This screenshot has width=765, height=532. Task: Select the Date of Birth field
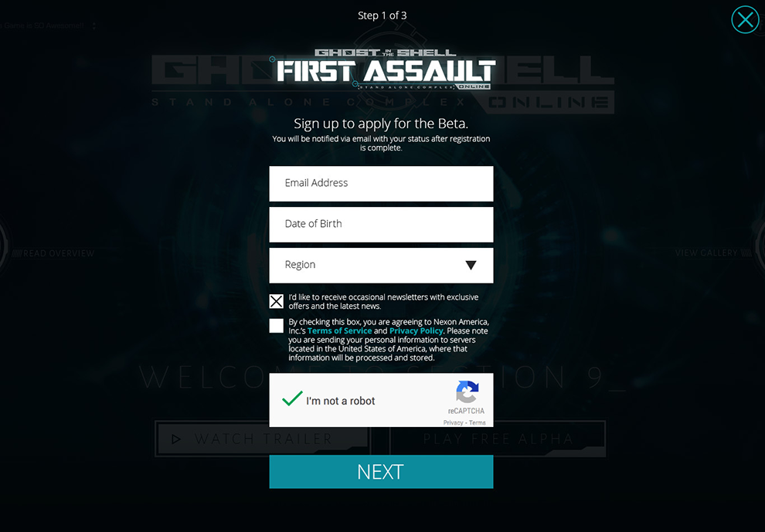381,225
